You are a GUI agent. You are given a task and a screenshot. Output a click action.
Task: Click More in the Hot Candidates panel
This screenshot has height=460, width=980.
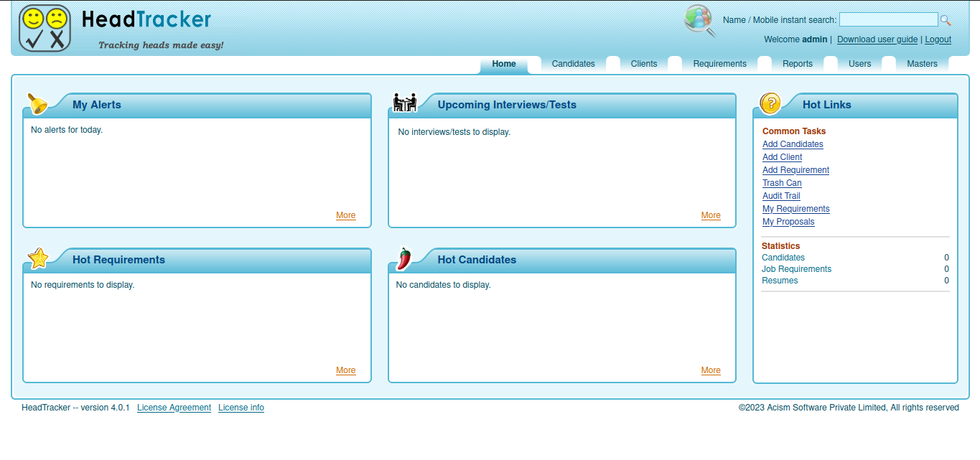click(711, 370)
